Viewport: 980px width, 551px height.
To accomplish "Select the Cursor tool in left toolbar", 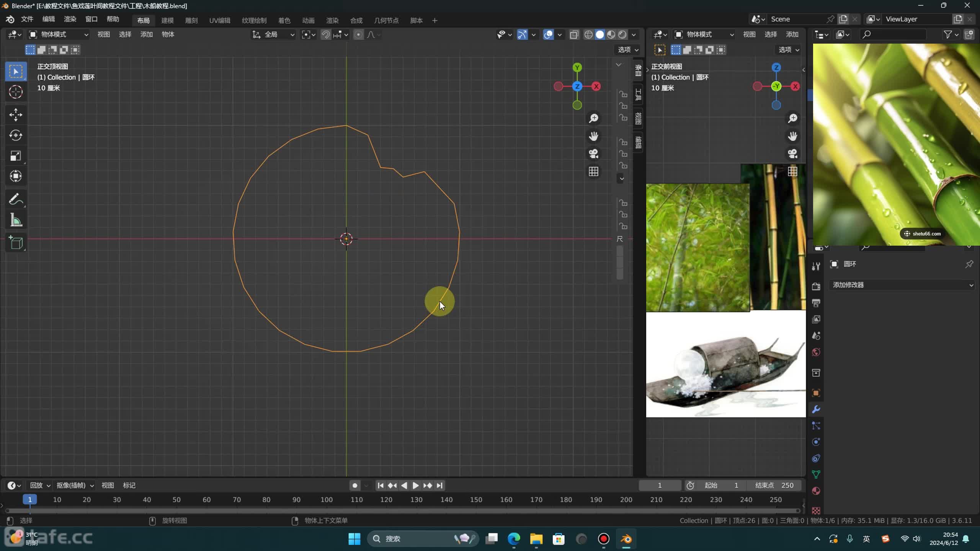I will coord(16,92).
